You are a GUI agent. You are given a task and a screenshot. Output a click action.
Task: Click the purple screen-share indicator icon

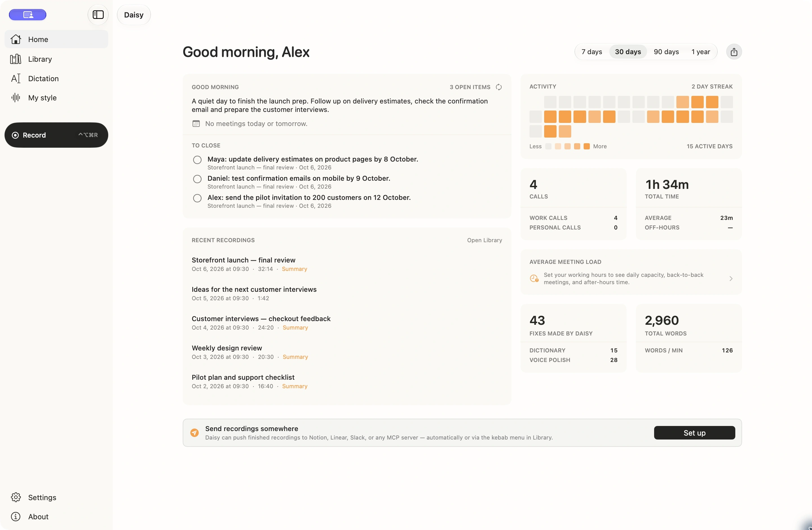pos(28,15)
